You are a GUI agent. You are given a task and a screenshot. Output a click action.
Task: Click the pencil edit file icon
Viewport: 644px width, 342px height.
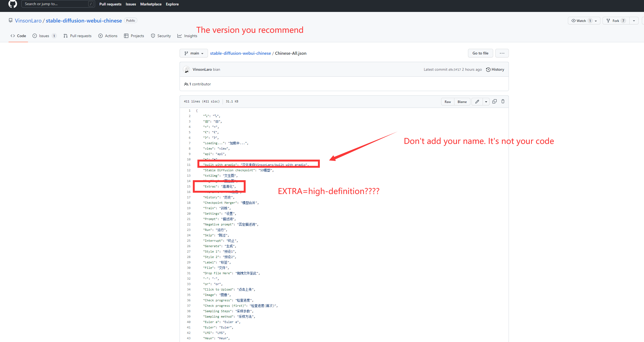[477, 102]
